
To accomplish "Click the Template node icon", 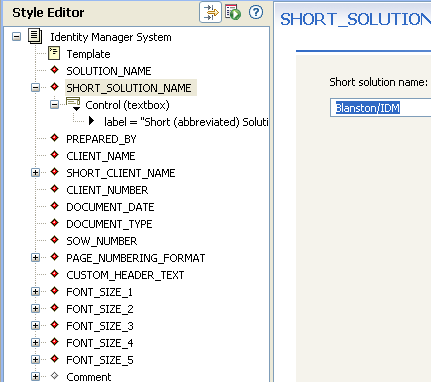I will pos(54,53).
